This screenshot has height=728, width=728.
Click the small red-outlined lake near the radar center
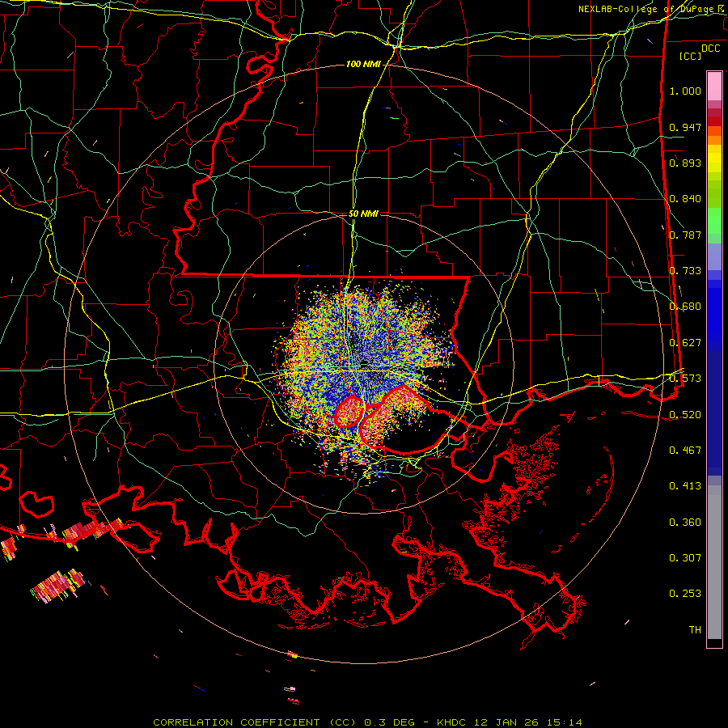coord(349,412)
